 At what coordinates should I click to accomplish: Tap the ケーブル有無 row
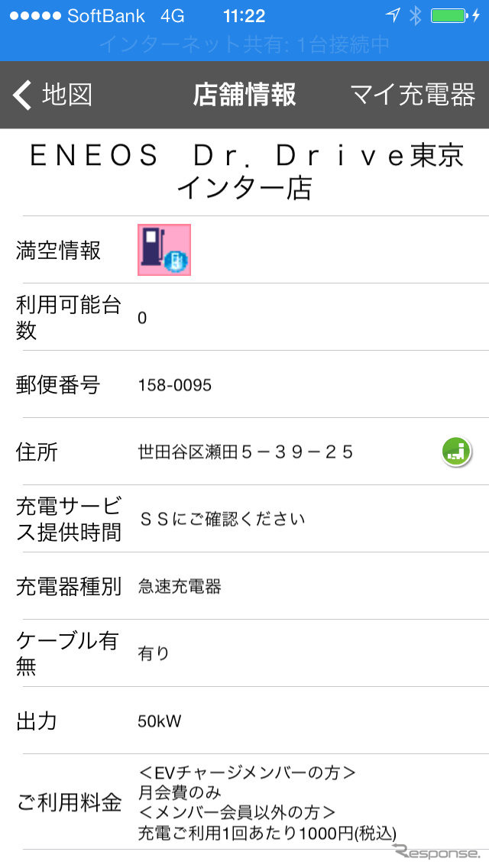tap(244, 653)
